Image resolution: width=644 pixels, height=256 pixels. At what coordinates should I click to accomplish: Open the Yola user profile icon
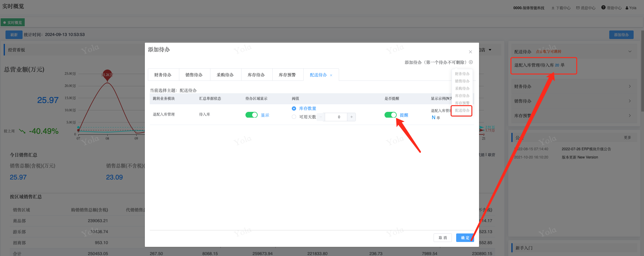(627, 8)
